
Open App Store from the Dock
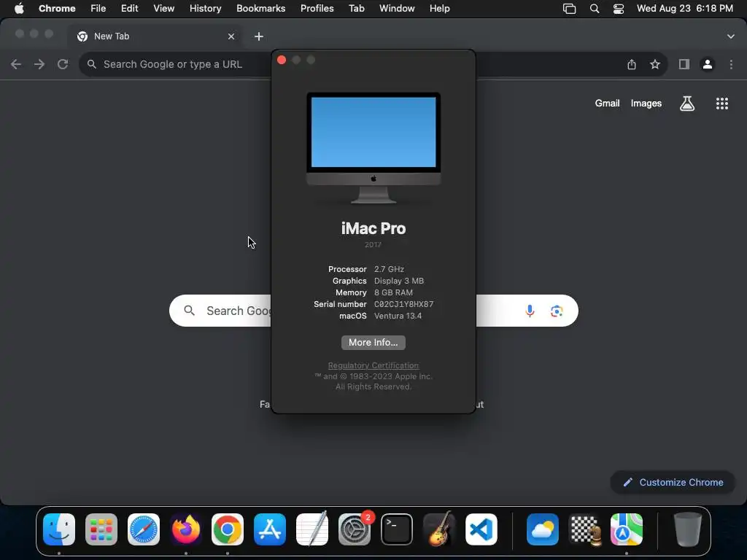click(x=270, y=529)
